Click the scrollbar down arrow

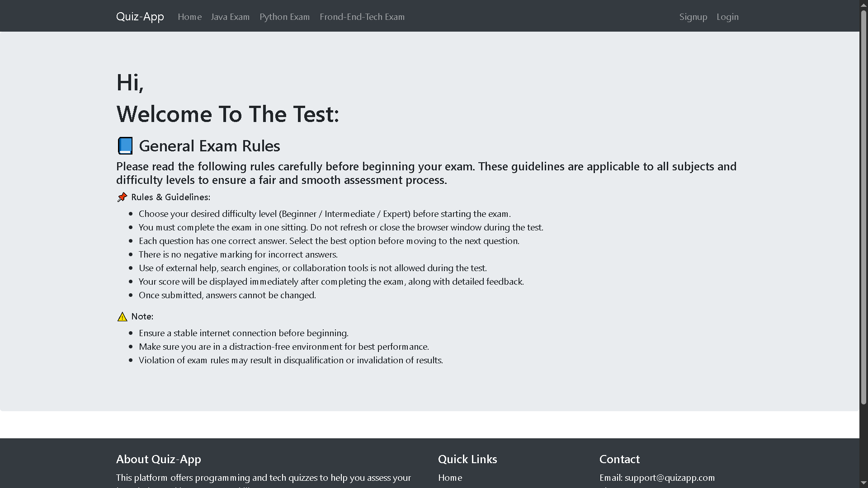[x=863, y=483]
